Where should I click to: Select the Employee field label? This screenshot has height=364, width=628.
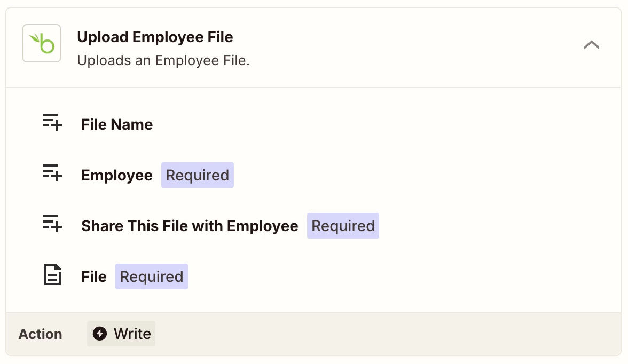[x=117, y=175]
